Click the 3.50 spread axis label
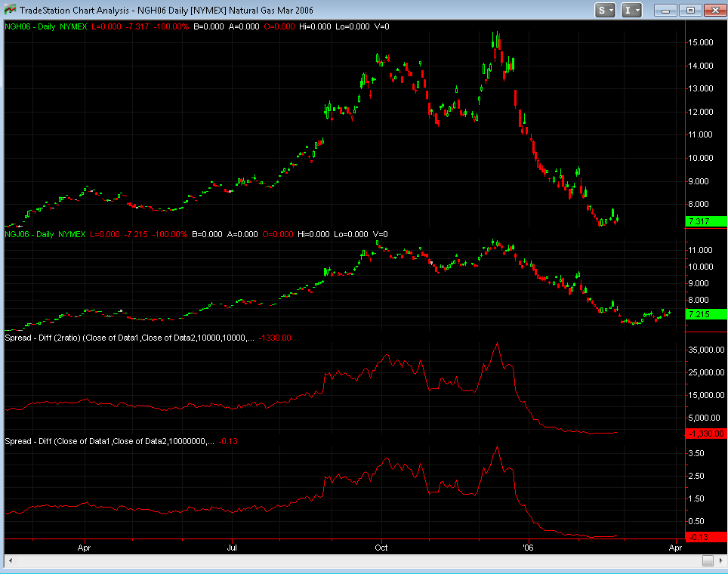 tap(696, 453)
